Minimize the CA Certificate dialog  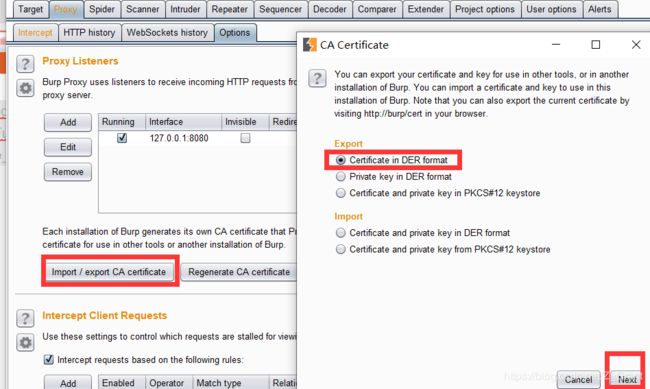(x=556, y=44)
